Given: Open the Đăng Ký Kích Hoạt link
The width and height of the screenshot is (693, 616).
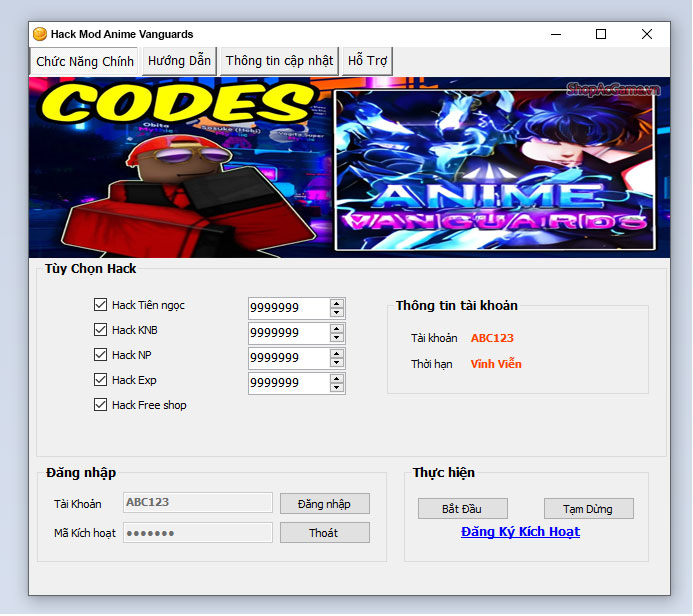Looking at the screenshot, I should (520, 532).
